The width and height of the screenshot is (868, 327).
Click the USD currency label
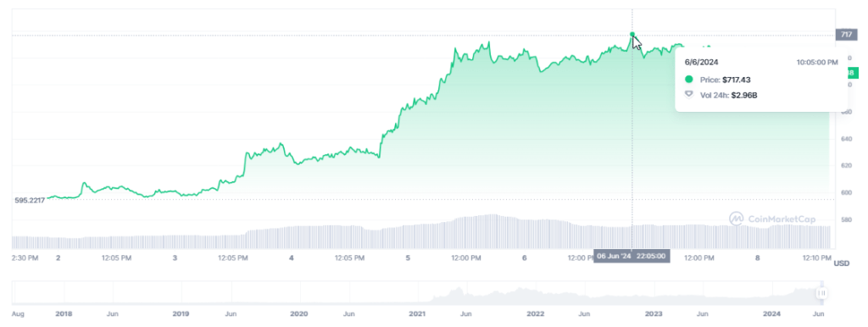click(x=842, y=264)
